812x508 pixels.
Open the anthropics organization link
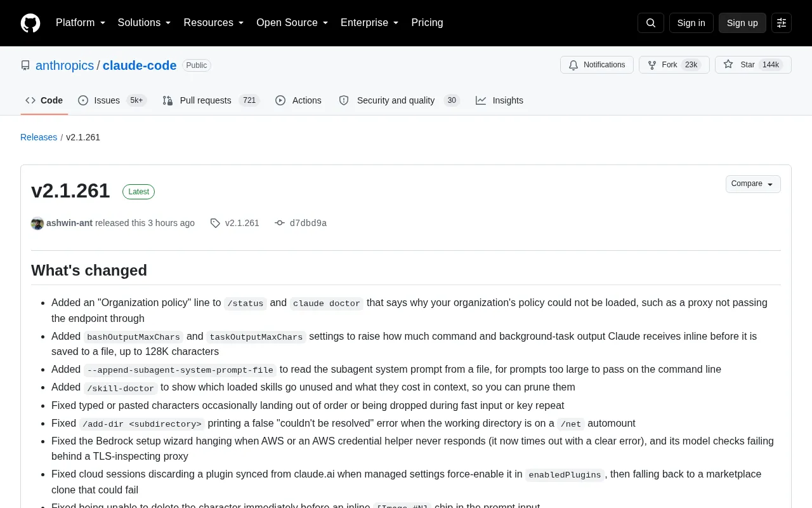[x=65, y=65]
